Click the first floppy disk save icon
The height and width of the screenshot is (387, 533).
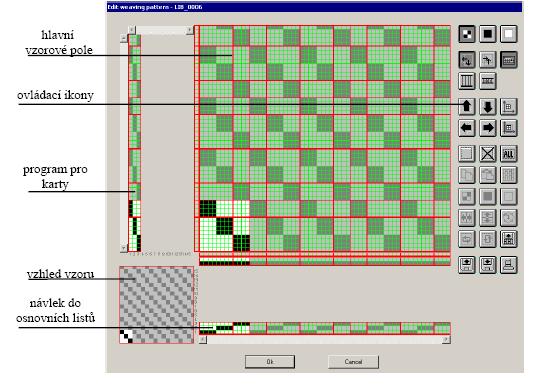(466, 265)
